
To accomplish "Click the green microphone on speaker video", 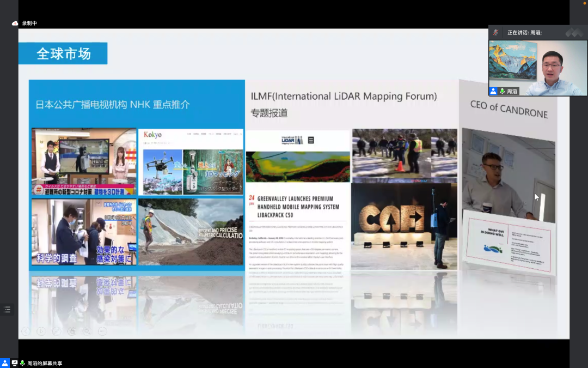I will click(x=502, y=92).
